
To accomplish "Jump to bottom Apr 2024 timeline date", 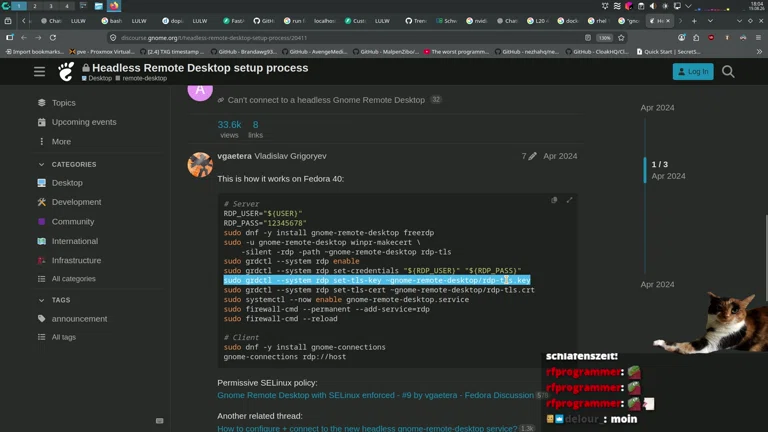I will tap(657, 285).
